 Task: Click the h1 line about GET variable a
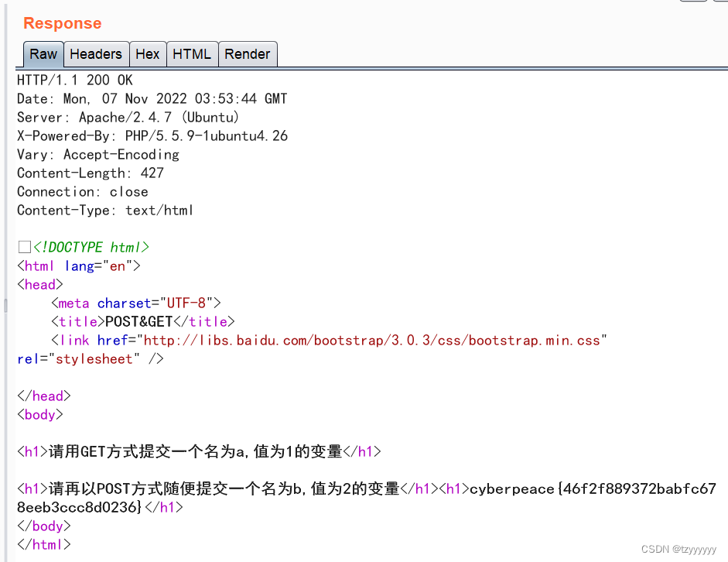[x=199, y=451]
